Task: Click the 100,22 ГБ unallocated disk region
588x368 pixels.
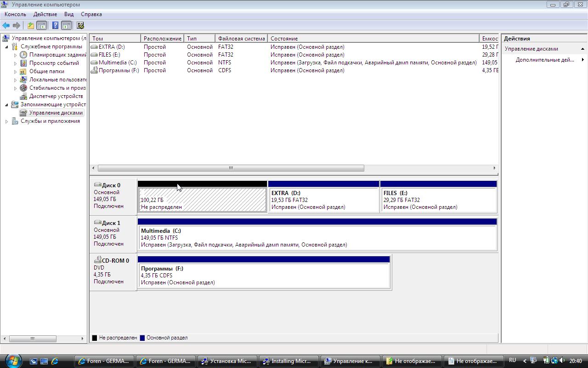Action: pyautogui.click(x=202, y=200)
